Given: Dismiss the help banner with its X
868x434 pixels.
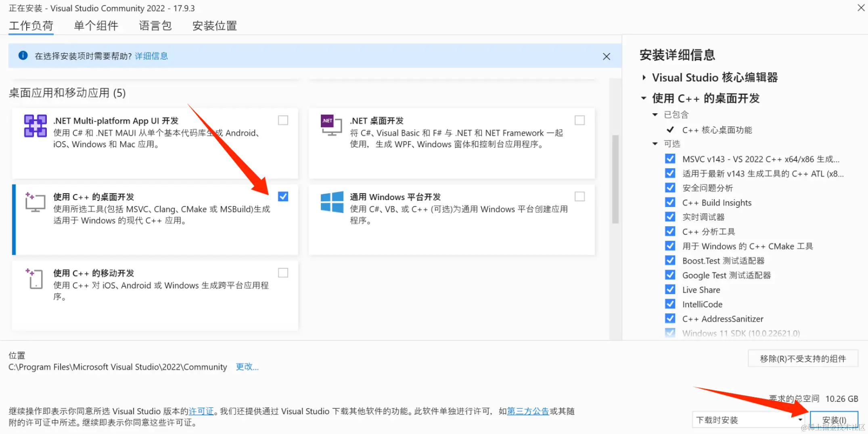Looking at the screenshot, I should (606, 56).
